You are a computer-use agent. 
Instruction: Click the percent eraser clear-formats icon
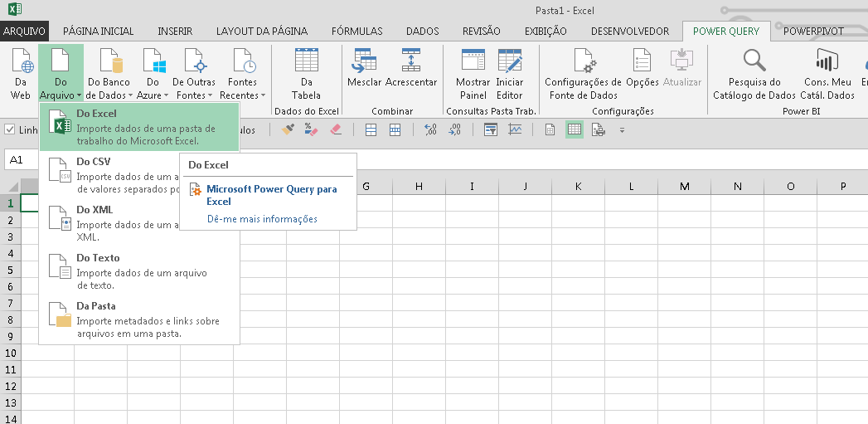[311, 129]
